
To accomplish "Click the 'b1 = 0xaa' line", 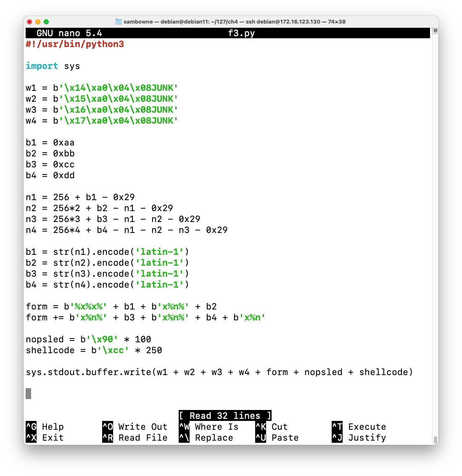I will tap(50, 143).
